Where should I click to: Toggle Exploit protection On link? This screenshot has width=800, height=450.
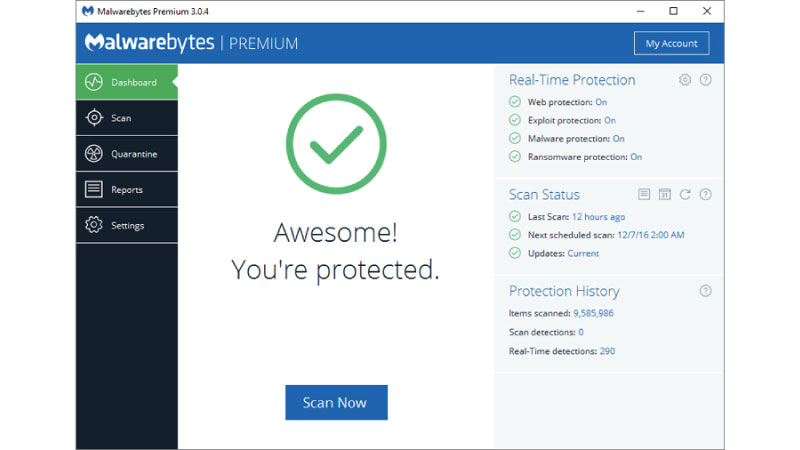(610, 121)
